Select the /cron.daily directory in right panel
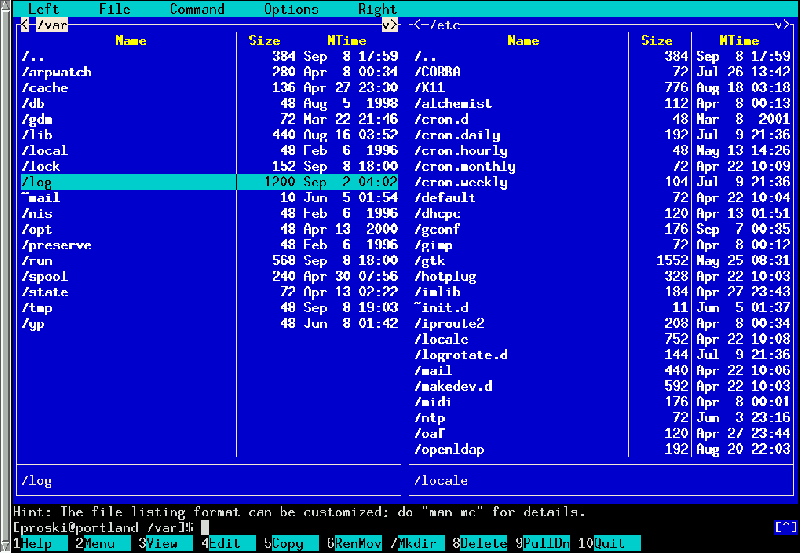 (457, 135)
